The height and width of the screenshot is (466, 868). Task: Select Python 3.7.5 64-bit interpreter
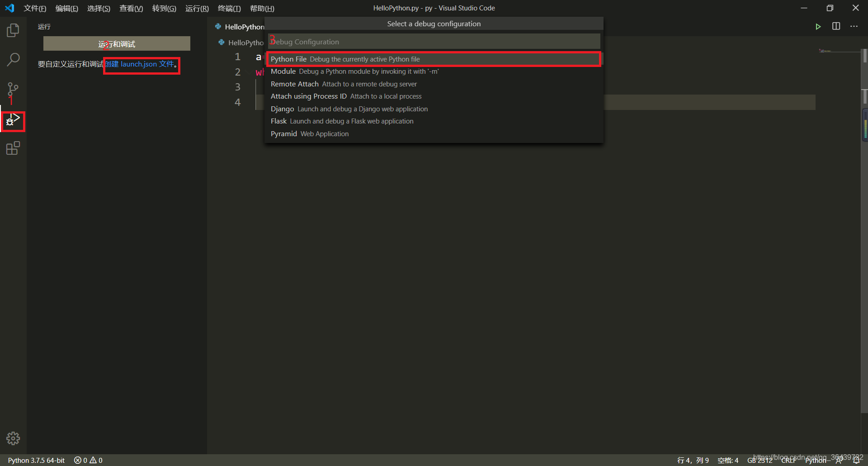click(36, 460)
